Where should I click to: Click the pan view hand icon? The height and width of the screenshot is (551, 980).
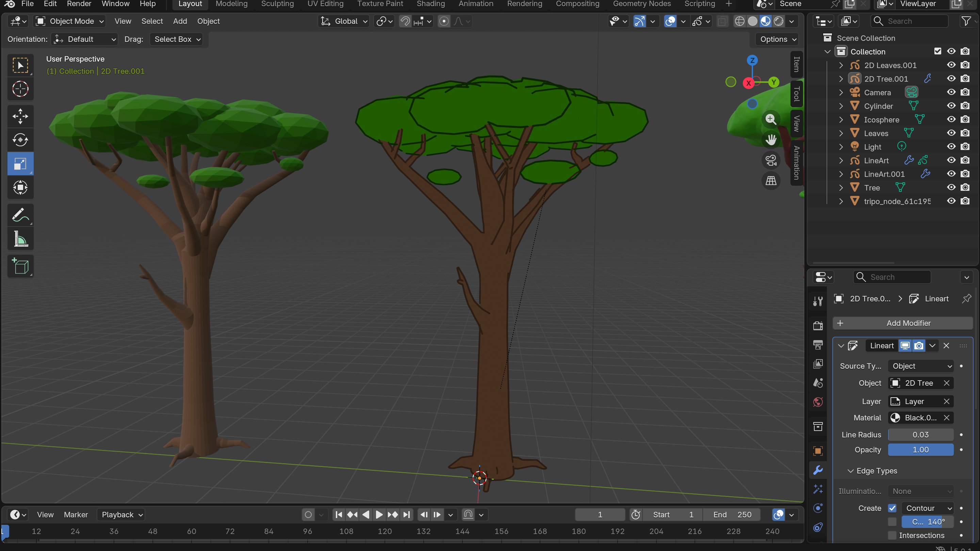click(x=771, y=140)
